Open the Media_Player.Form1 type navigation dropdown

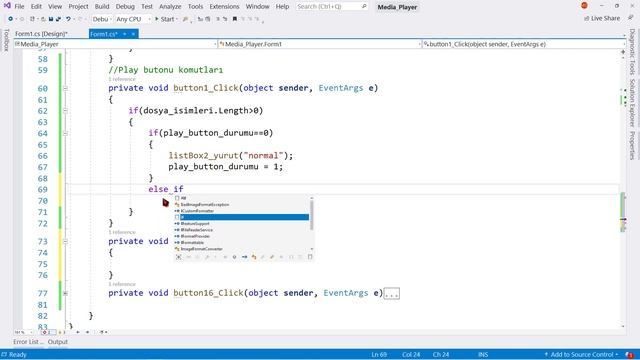(x=320, y=44)
